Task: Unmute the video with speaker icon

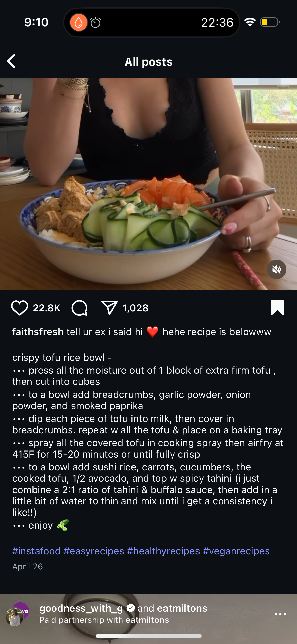Action: coord(276,269)
